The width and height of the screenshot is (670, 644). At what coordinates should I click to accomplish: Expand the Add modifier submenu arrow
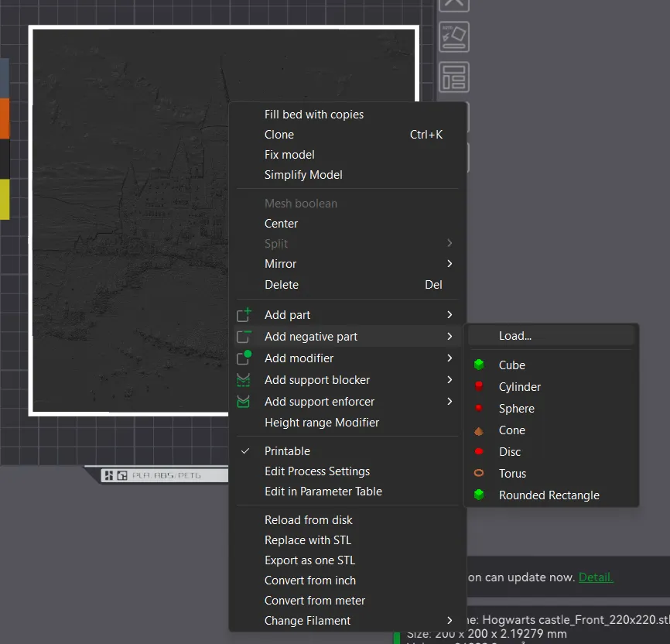[449, 358]
